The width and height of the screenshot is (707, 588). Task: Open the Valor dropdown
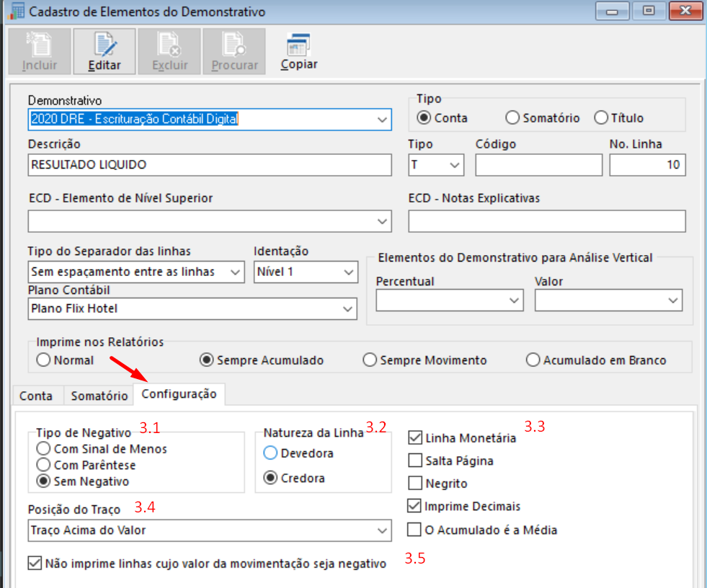point(672,300)
